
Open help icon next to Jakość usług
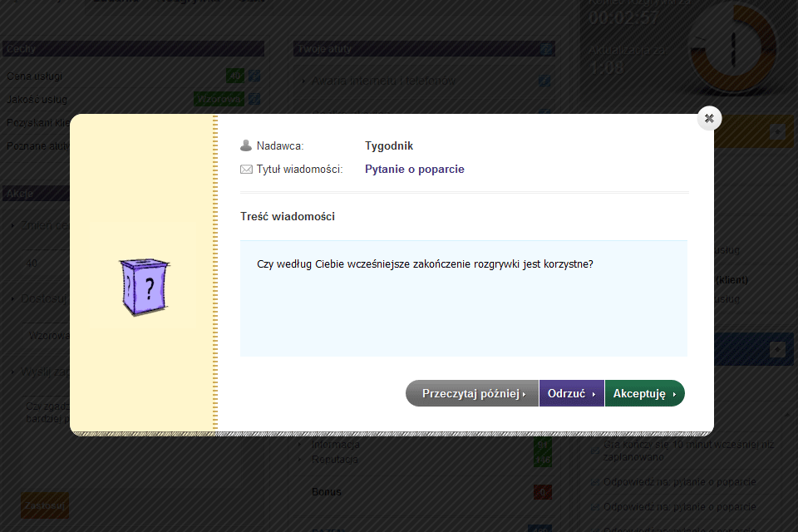254,99
